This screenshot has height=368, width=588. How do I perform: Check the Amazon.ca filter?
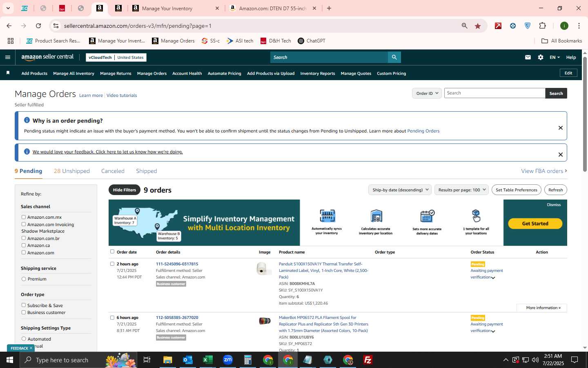coord(24,245)
